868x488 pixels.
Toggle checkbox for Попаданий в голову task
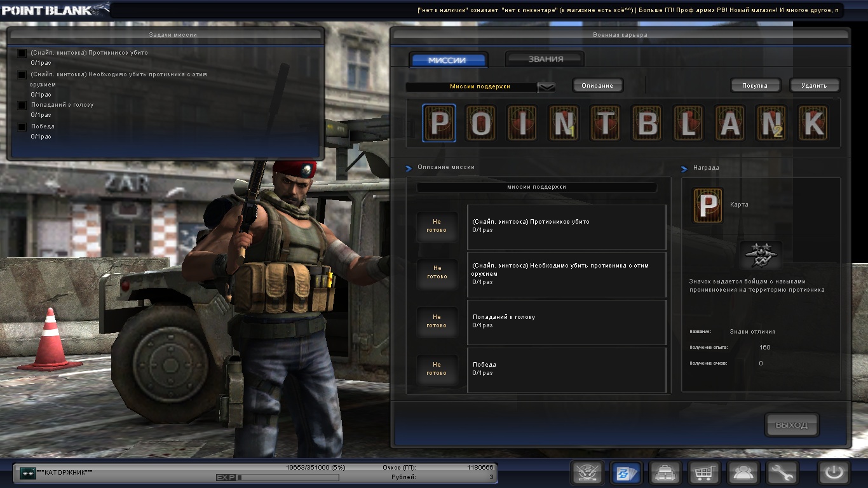click(22, 105)
